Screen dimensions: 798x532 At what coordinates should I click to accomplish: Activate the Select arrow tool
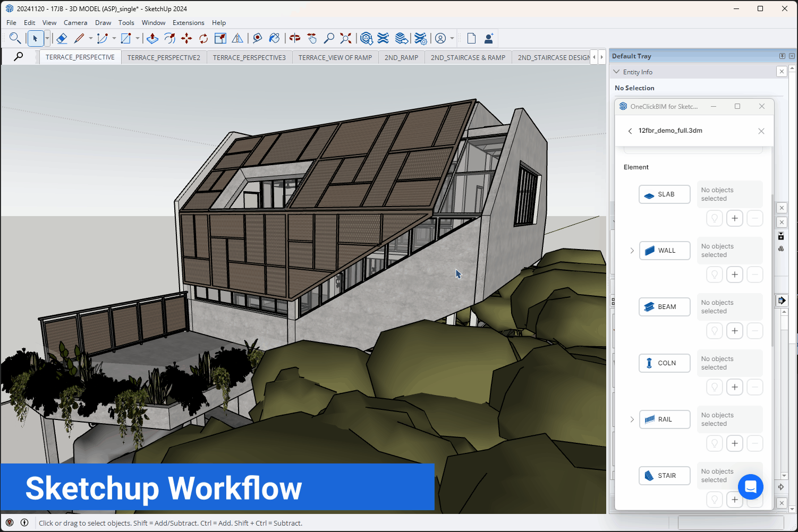pyautogui.click(x=35, y=38)
